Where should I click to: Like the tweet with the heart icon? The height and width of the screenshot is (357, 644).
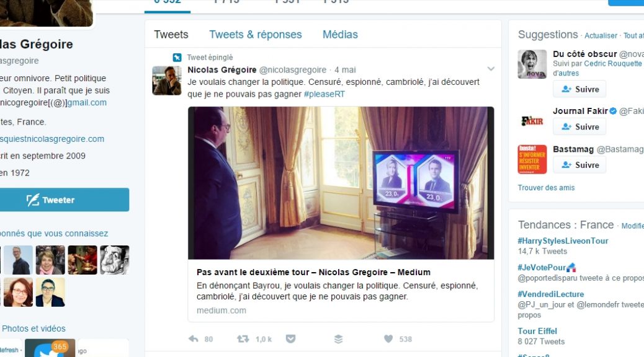(388, 339)
